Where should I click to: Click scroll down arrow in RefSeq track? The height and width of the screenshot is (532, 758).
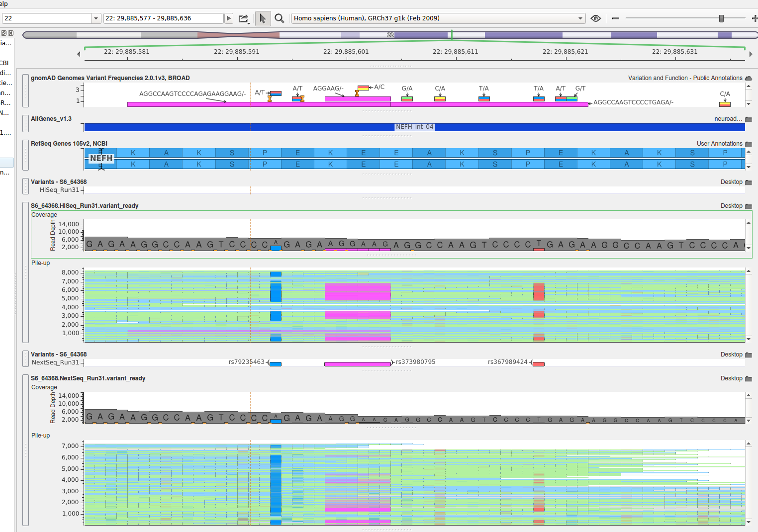pos(749,167)
